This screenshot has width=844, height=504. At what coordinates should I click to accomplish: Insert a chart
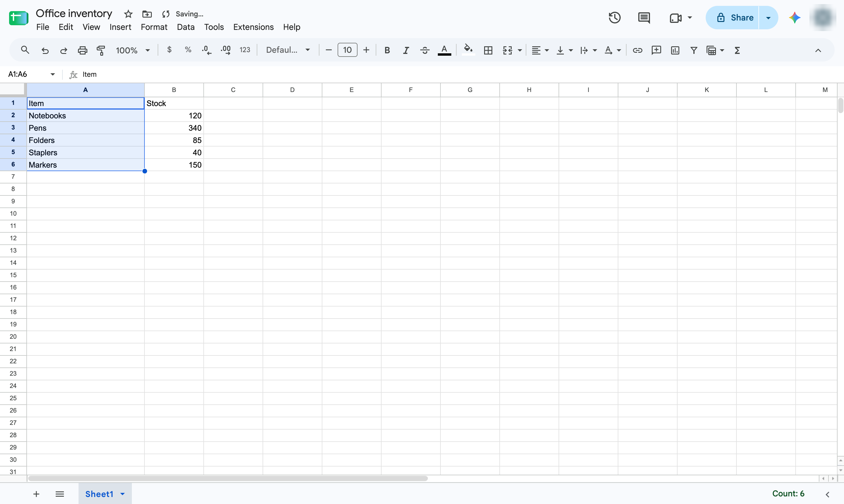[x=675, y=50]
